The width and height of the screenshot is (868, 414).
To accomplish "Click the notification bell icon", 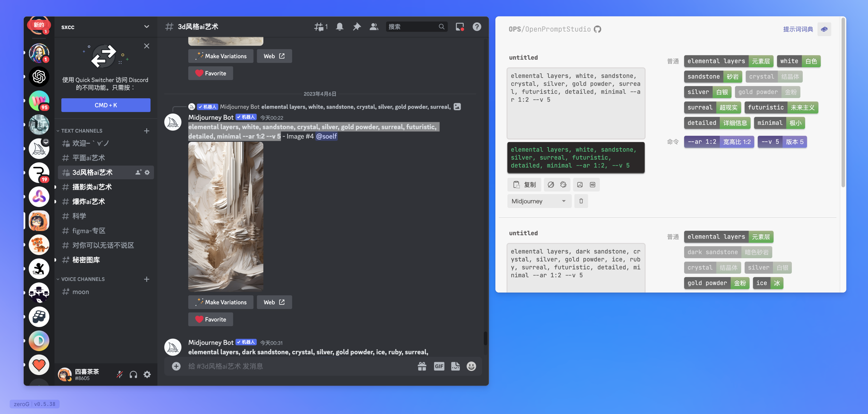I will click(x=339, y=27).
